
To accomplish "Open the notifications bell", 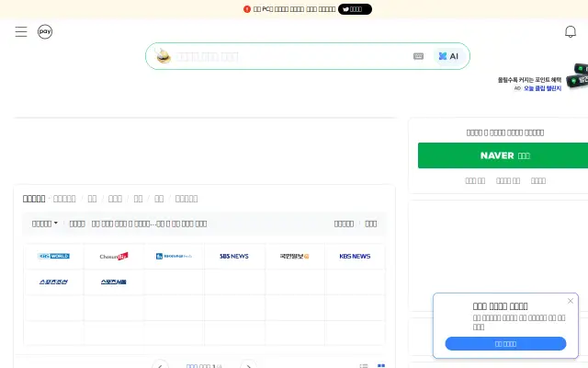I will [571, 31].
